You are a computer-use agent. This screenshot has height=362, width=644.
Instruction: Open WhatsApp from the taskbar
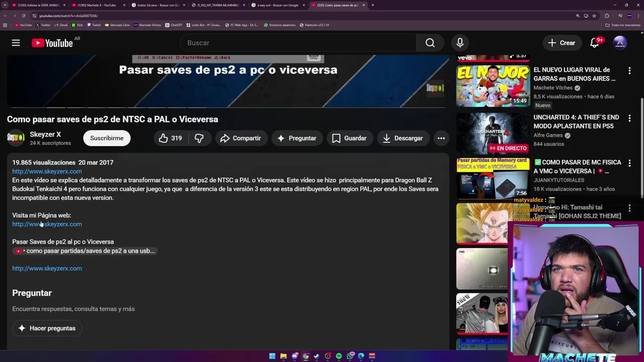coord(350,356)
